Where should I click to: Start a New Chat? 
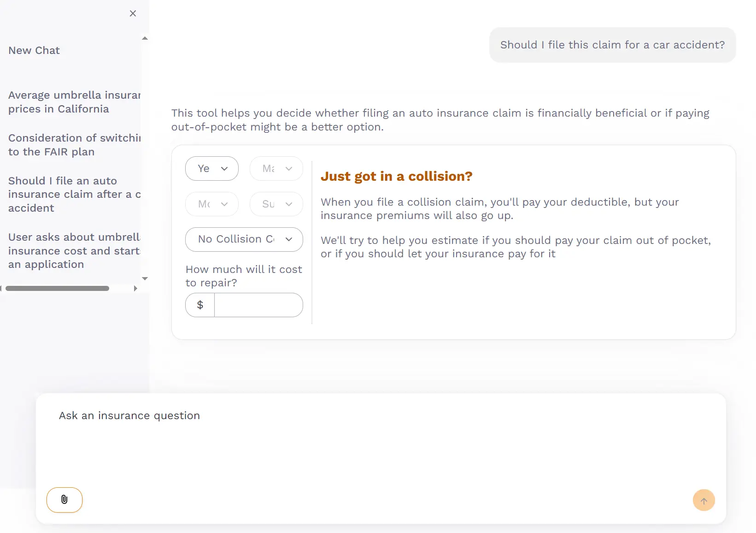[34, 50]
